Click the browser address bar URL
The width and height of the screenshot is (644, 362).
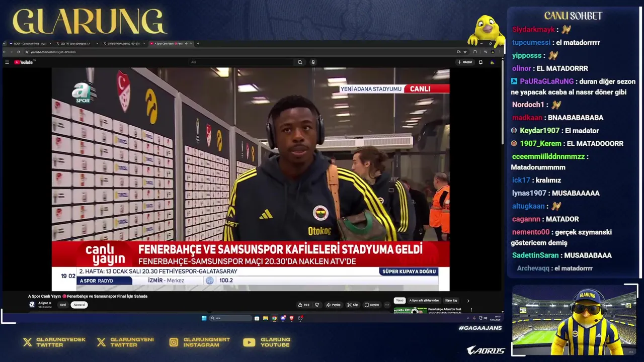[53, 52]
